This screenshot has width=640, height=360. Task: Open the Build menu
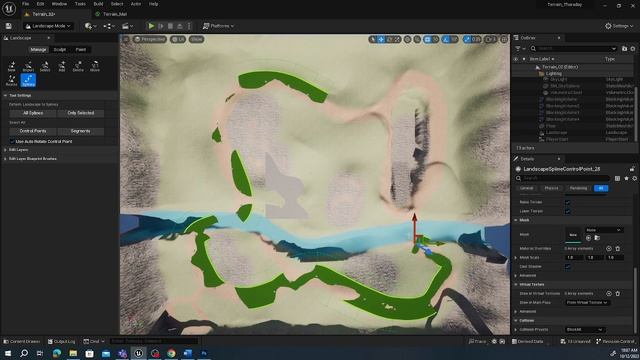(x=98, y=4)
